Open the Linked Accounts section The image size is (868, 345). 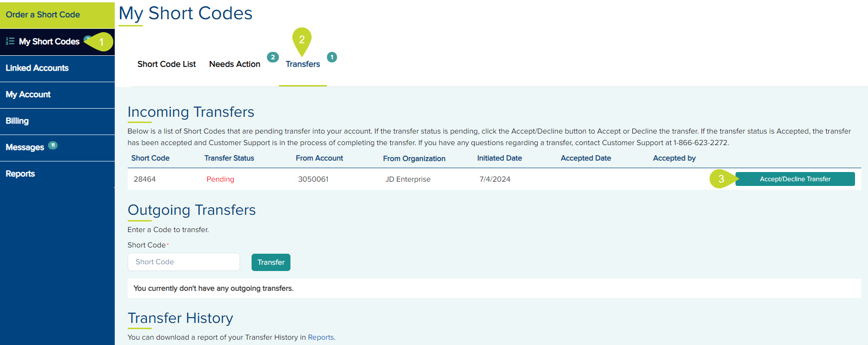click(37, 68)
